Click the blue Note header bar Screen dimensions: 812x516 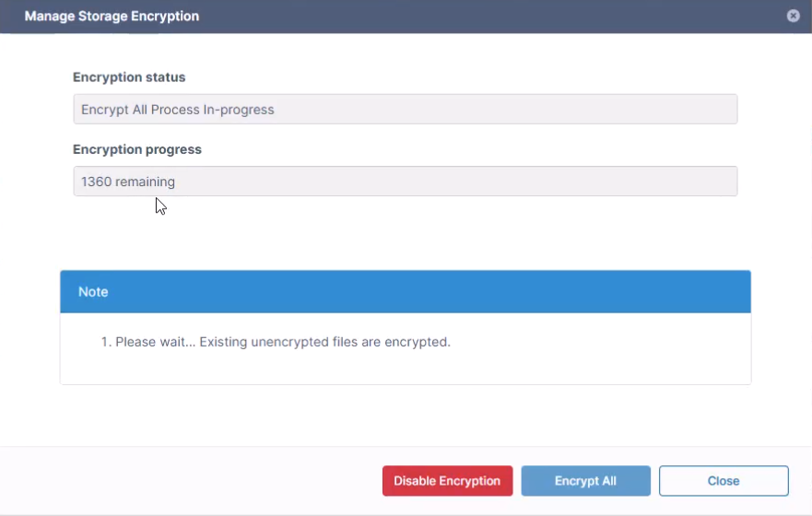(405, 292)
